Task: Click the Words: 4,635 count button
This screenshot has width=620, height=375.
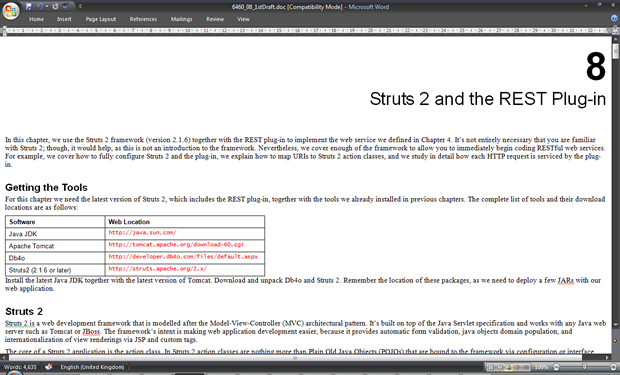Action: tap(20, 367)
